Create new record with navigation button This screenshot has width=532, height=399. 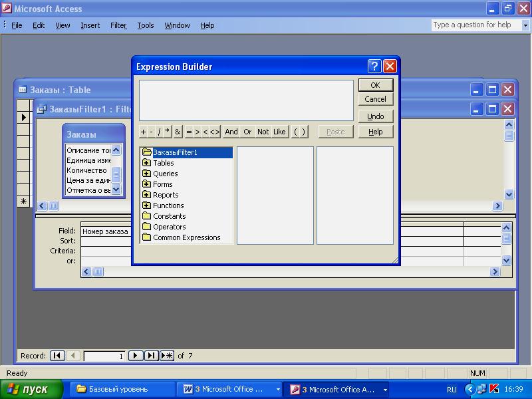tap(167, 356)
